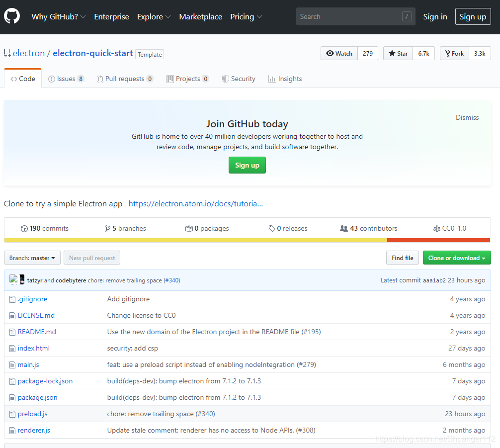Open the electron organization link
The height and width of the screenshot is (448, 500).
pyautogui.click(x=29, y=53)
